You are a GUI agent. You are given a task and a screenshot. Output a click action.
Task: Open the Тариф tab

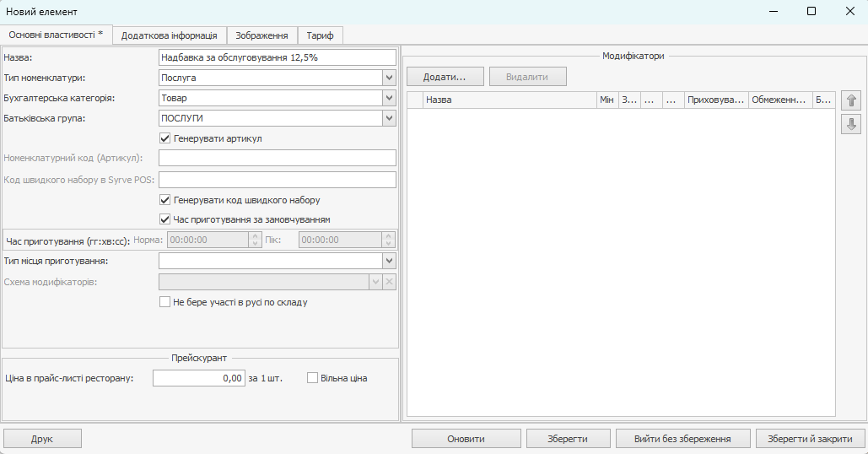pyautogui.click(x=320, y=35)
